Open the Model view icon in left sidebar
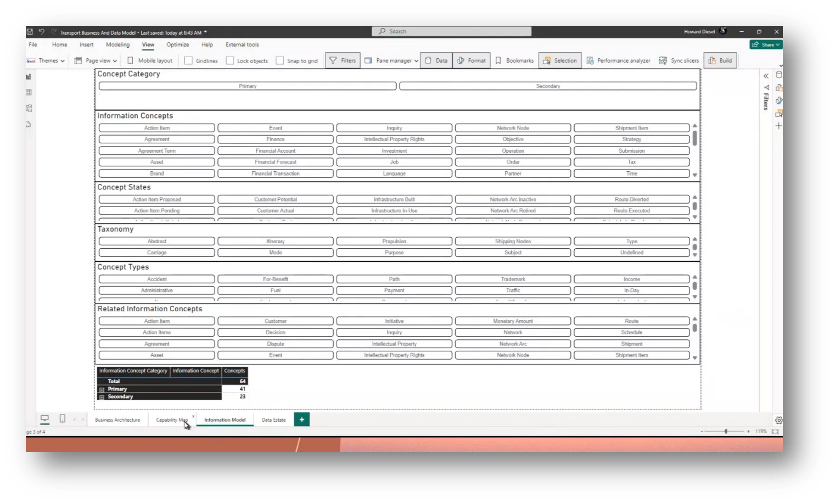 point(29,108)
